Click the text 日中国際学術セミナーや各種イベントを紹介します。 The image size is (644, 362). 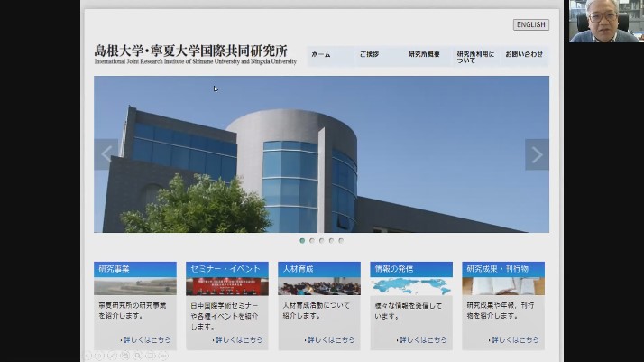[x=225, y=316]
